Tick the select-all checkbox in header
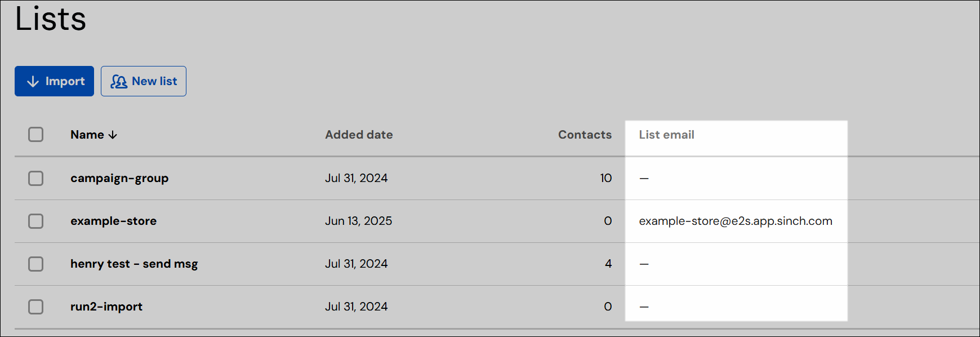980x337 pixels. point(36,135)
